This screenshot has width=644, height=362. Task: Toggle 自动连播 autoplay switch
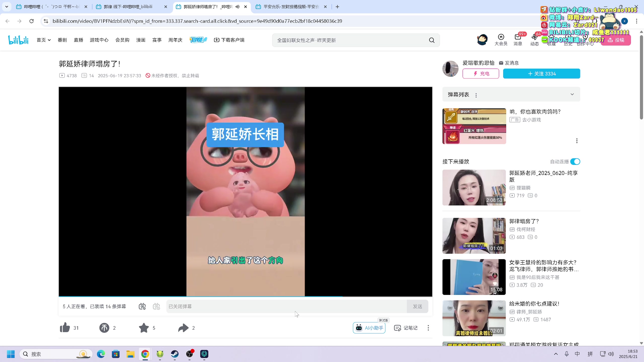click(x=575, y=162)
